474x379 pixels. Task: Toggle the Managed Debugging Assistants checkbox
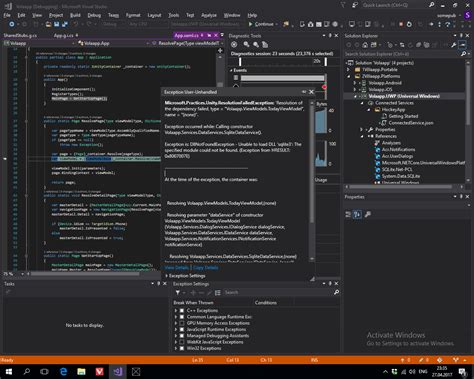[182, 336]
